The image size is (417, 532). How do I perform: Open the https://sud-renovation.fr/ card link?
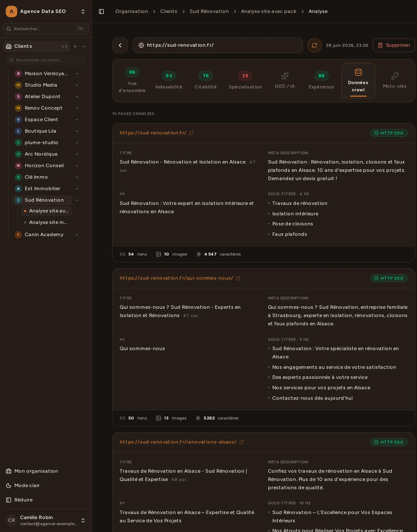153,133
